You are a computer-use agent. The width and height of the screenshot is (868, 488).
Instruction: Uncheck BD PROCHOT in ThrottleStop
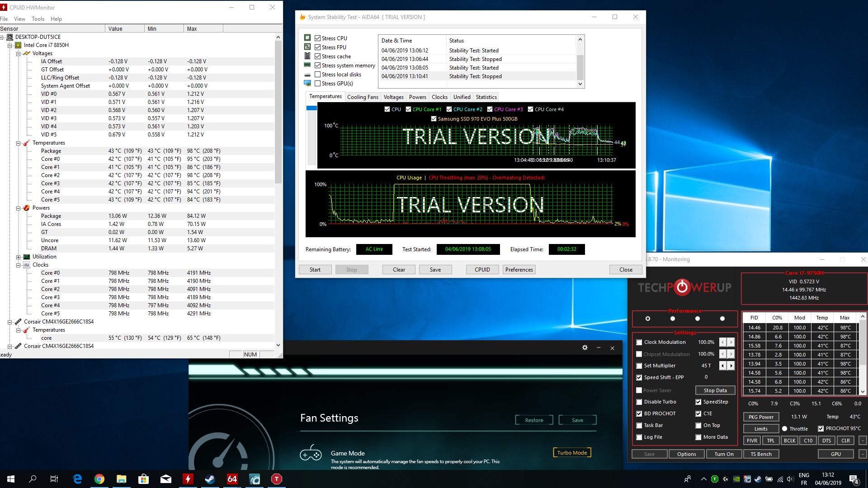point(639,414)
